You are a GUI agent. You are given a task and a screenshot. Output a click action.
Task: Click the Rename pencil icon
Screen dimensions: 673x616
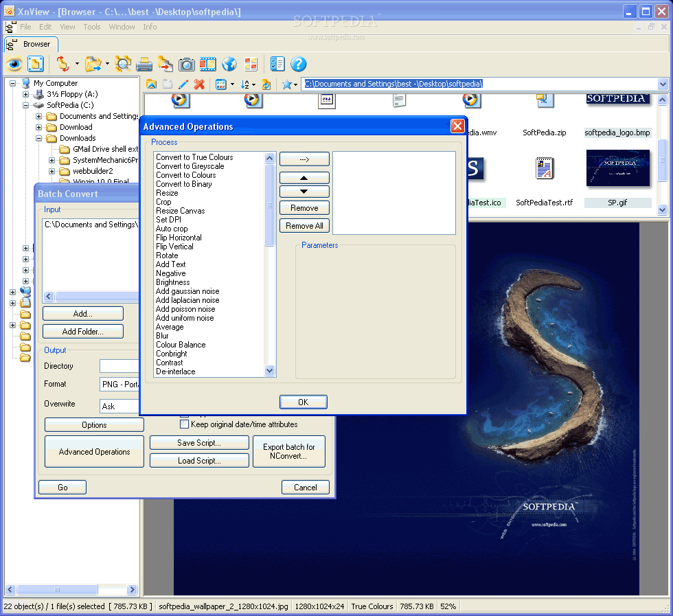[x=183, y=84]
